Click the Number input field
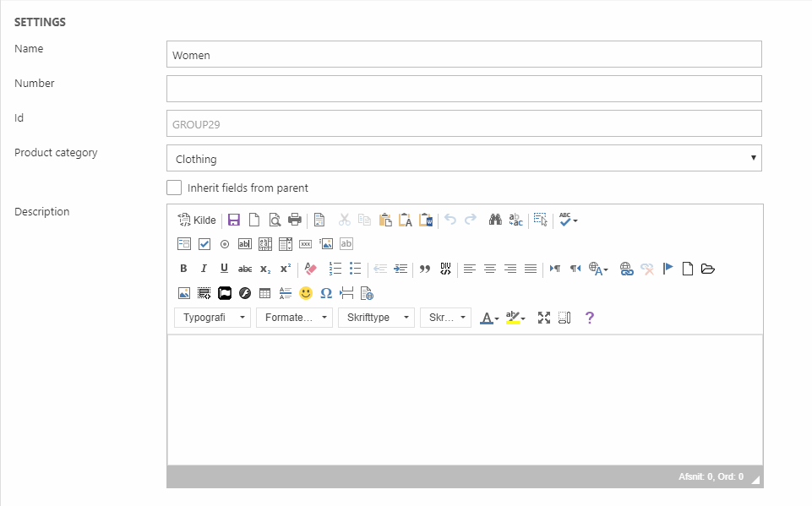Image resolution: width=812 pixels, height=506 pixels. point(464,89)
